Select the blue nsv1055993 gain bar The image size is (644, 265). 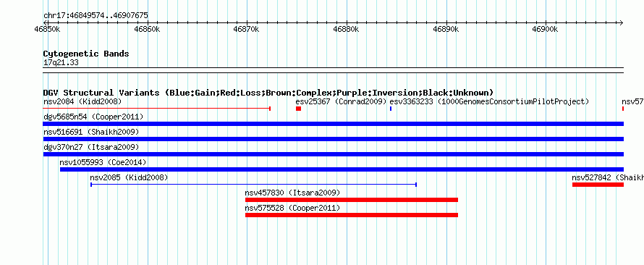(x=342, y=169)
